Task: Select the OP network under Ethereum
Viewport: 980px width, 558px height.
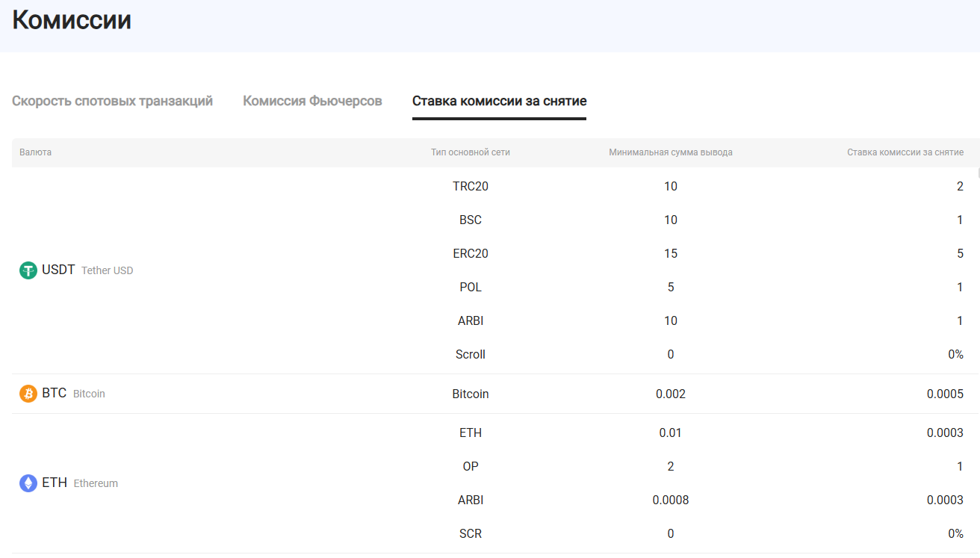Action: [471, 466]
